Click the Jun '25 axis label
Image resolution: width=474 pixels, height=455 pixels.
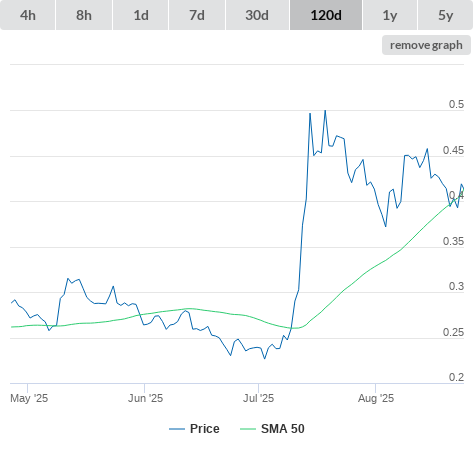click(145, 398)
